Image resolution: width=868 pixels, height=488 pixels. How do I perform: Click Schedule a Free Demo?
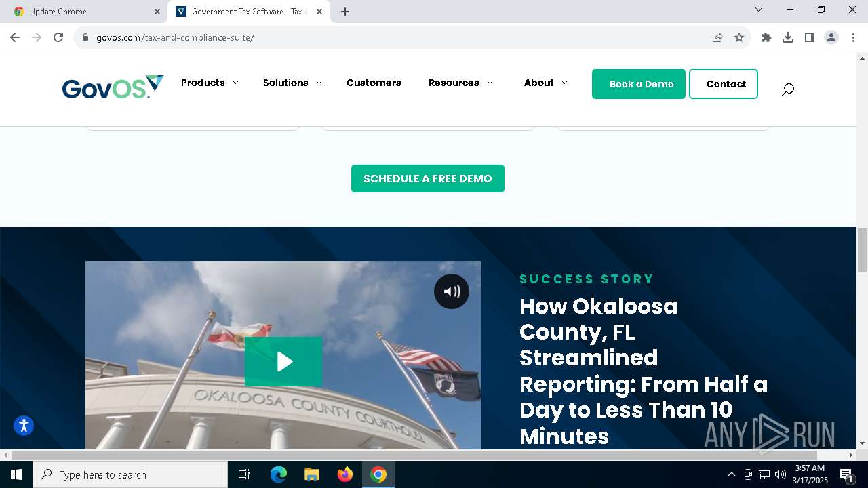(x=428, y=178)
